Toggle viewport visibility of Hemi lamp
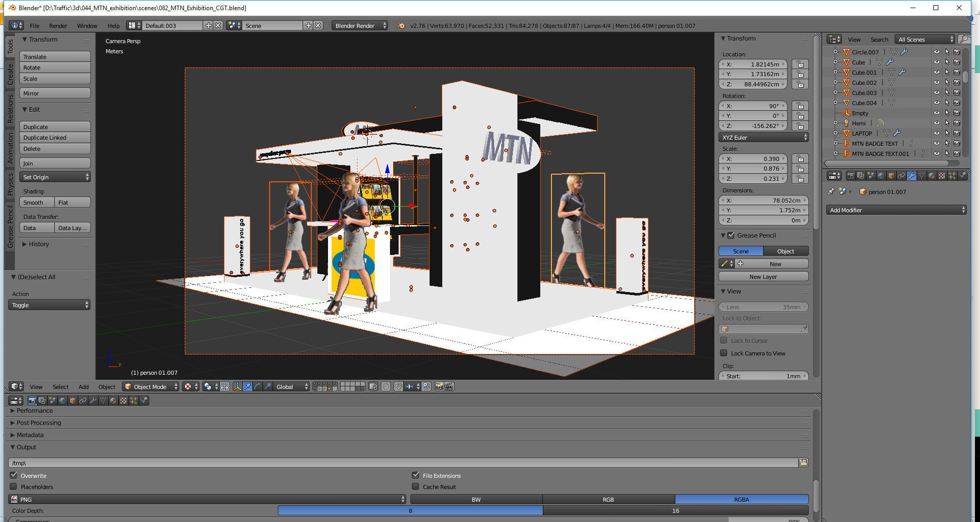This screenshot has width=980, height=522. point(936,123)
